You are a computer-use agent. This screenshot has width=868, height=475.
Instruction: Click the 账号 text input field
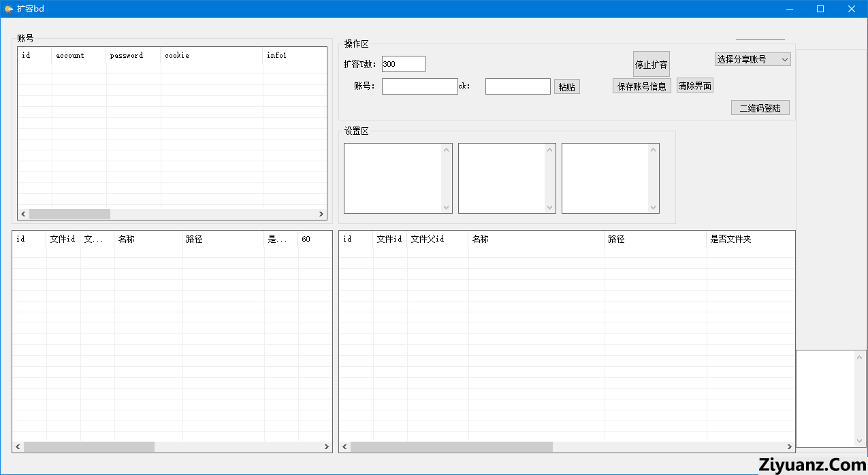point(419,86)
